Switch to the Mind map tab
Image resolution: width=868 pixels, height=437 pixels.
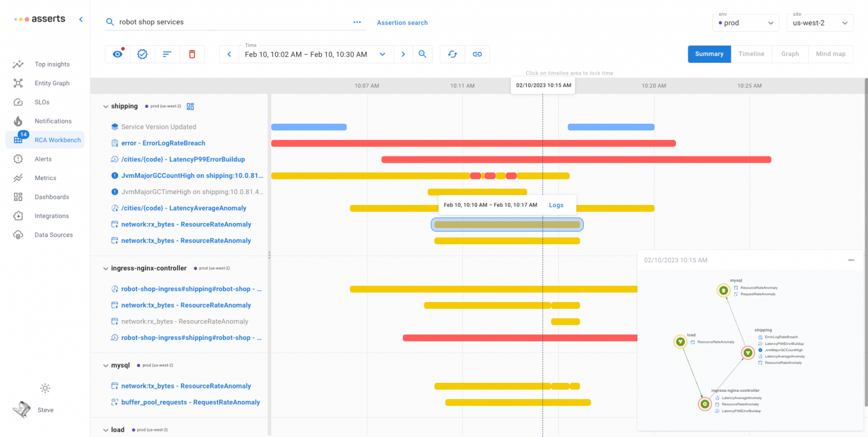point(831,54)
